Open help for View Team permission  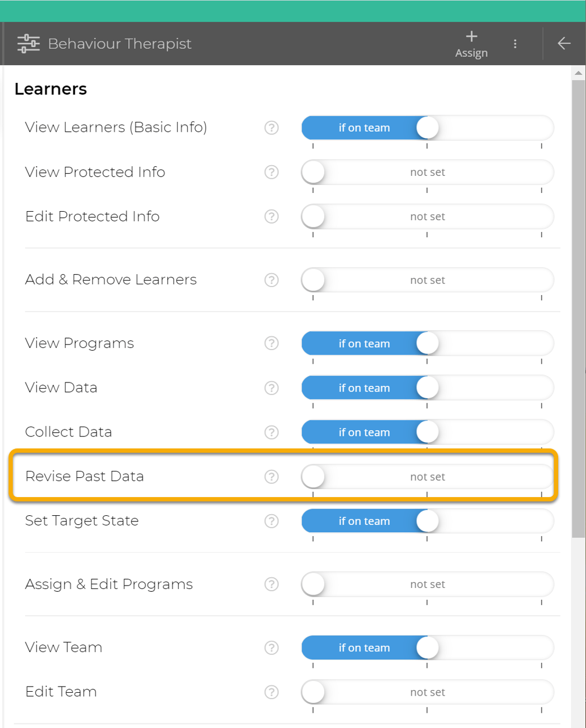click(x=271, y=648)
